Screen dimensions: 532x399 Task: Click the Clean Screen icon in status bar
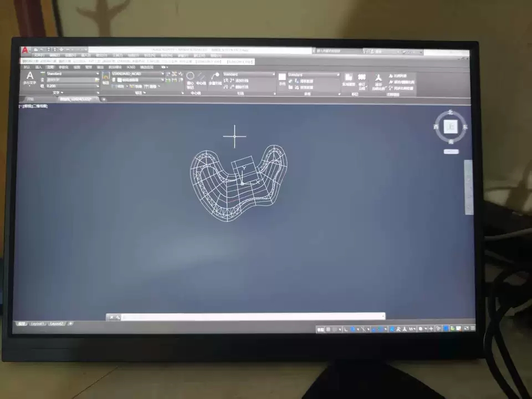coord(466,328)
